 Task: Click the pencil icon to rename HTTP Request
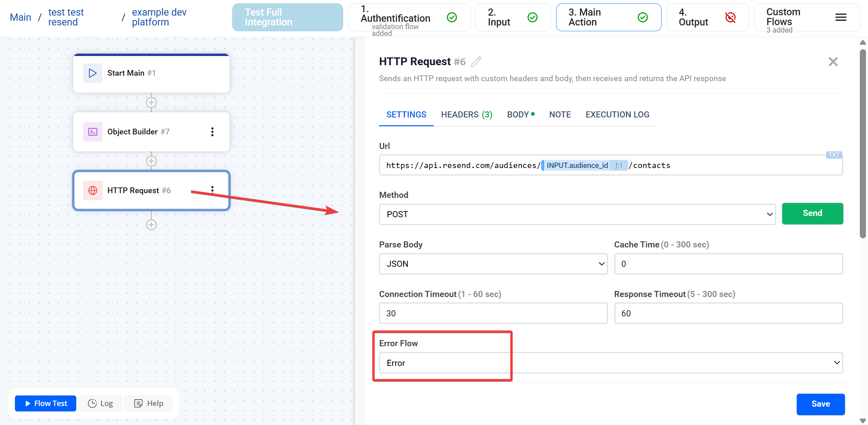point(476,61)
